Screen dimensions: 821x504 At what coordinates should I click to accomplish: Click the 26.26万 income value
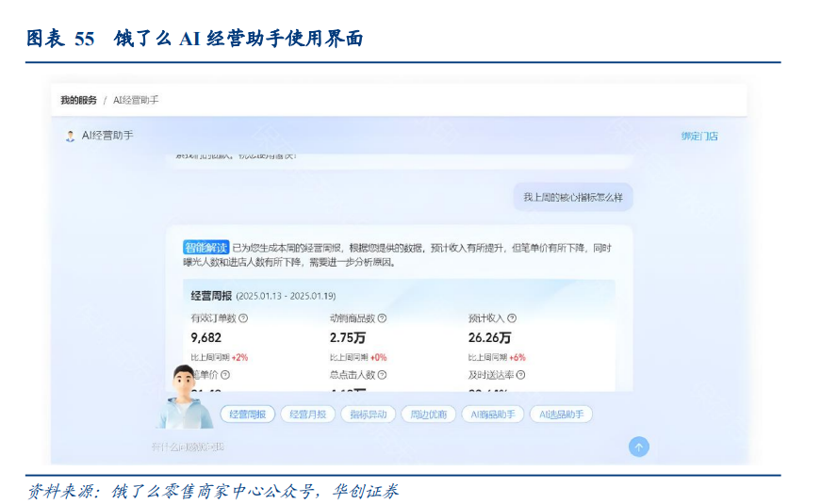[x=489, y=337]
